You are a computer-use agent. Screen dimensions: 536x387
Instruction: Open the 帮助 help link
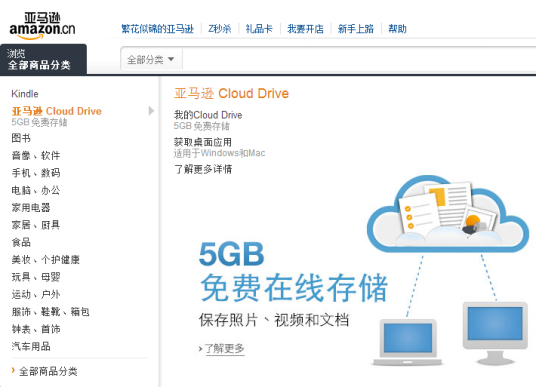pos(397,29)
